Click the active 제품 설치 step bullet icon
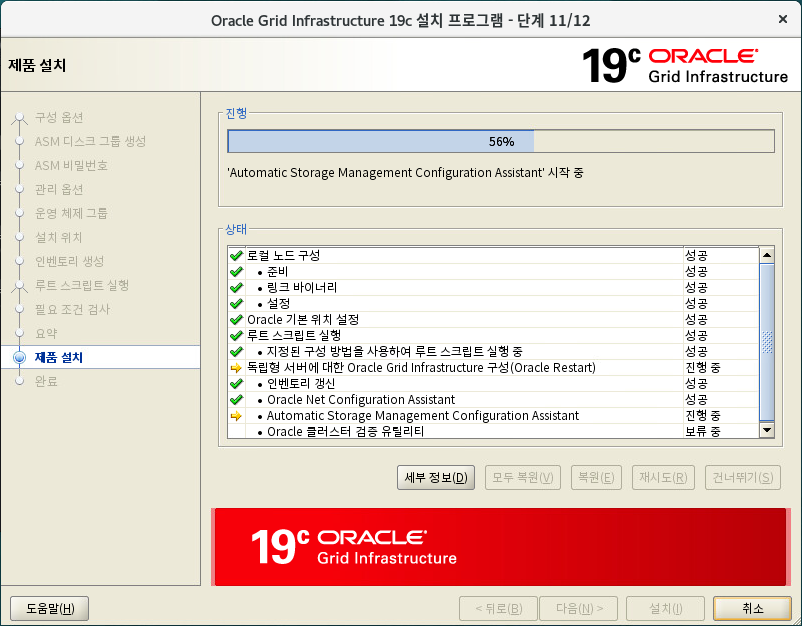The width and height of the screenshot is (802, 626). tap(19, 357)
